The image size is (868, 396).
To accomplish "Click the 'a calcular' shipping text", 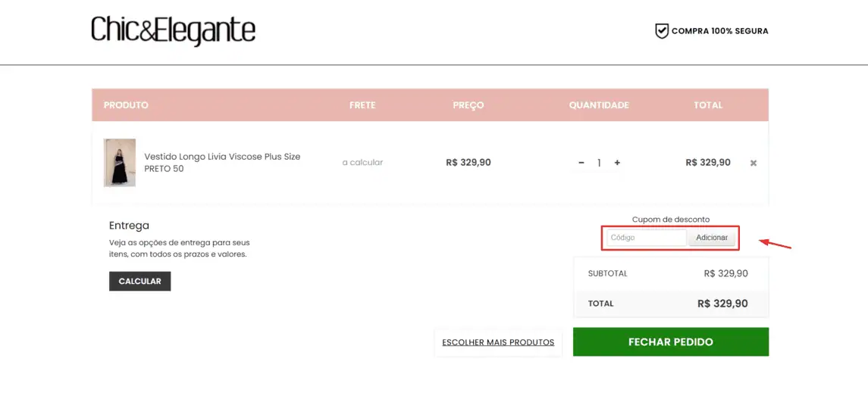I will point(362,163).
